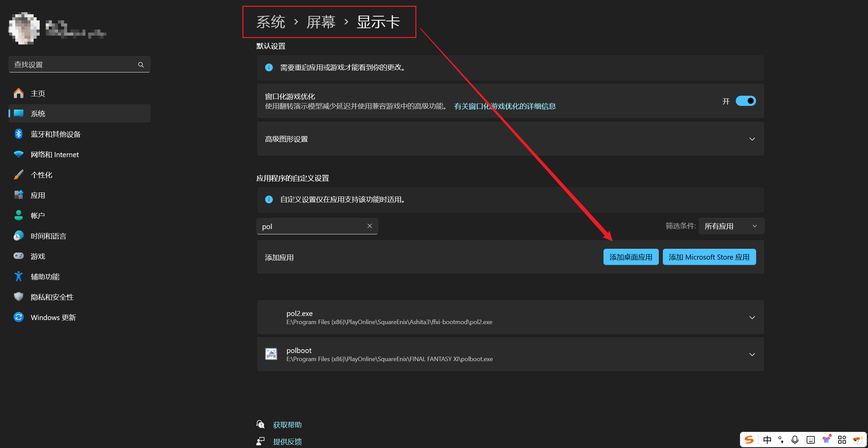
Task: Disable the 窗口化游戏优化 switch
Action: coord(746,101)
